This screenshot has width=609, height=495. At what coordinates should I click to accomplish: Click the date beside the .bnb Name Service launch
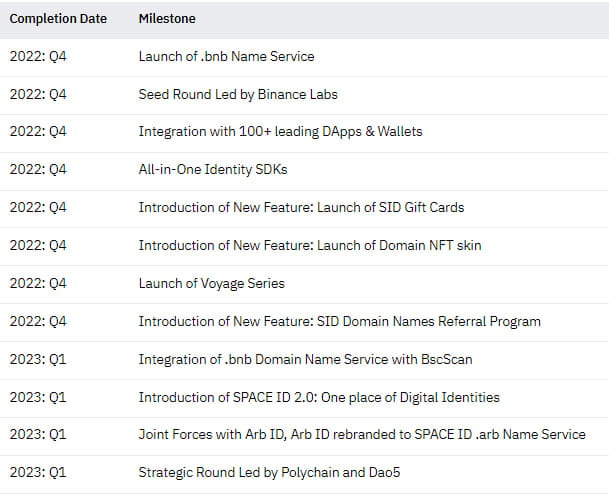pos(38,56)
